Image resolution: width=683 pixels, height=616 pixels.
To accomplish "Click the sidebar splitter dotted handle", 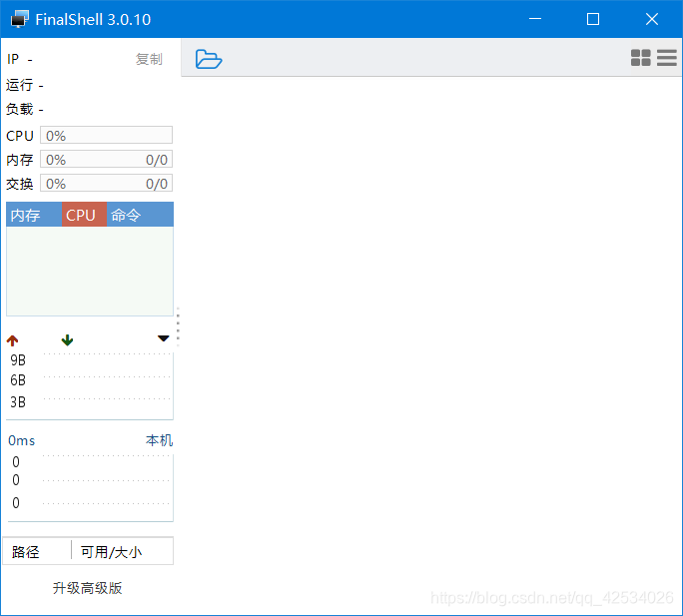I will click(178, 326).
